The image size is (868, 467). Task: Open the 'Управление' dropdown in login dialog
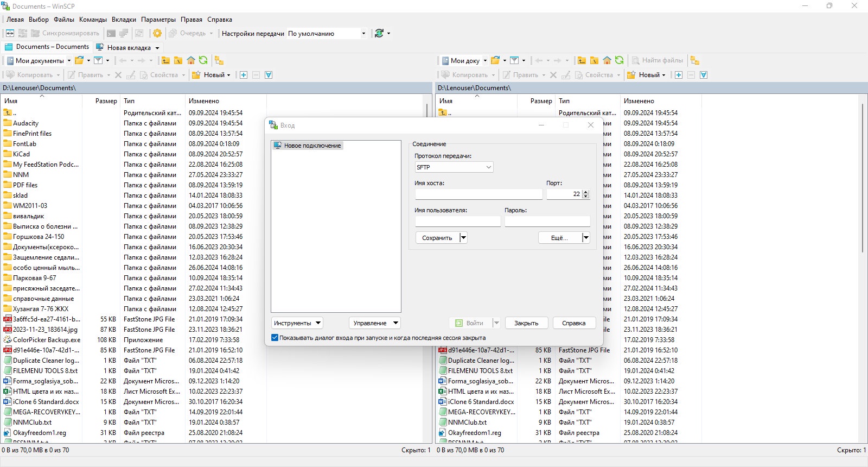374,323
